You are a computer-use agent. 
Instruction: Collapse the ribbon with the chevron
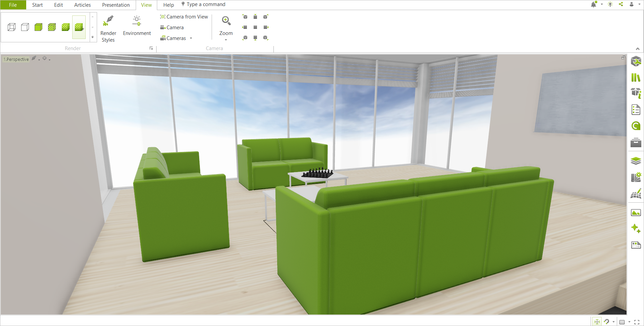coord(638,49)
